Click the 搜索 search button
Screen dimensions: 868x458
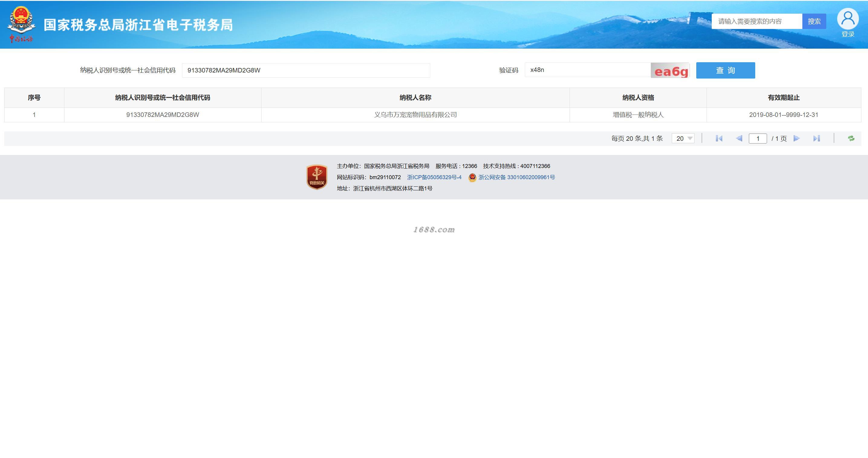pos(814,21)
